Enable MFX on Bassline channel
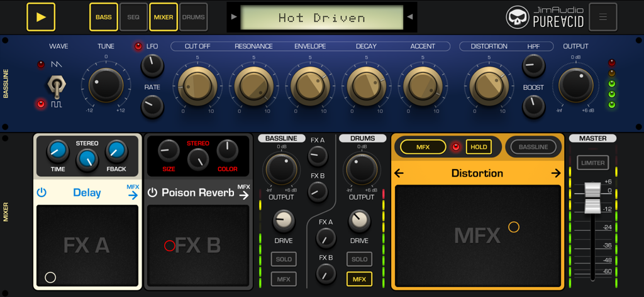 (284, 279)
